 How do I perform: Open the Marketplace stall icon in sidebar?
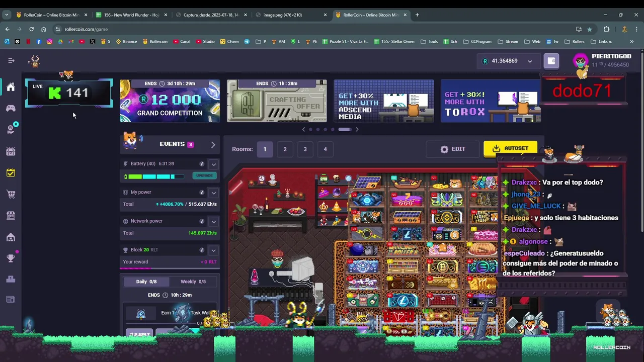click(x=11, y=215)
